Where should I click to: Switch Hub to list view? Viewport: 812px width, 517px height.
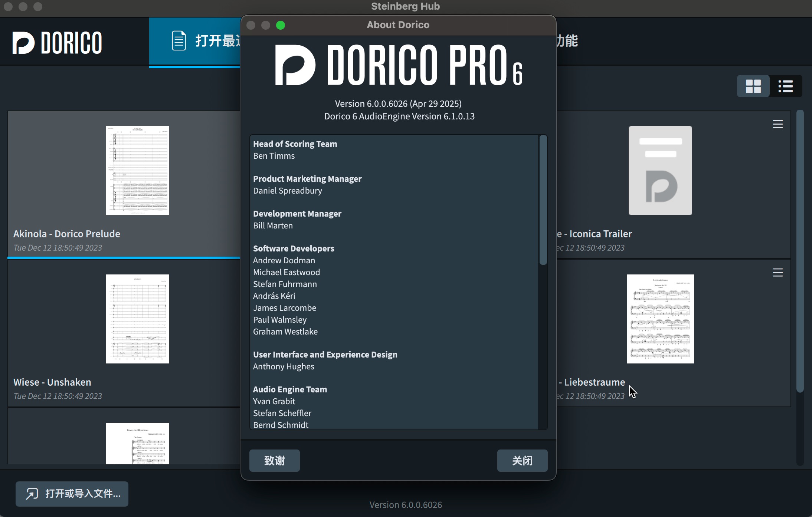786,86
